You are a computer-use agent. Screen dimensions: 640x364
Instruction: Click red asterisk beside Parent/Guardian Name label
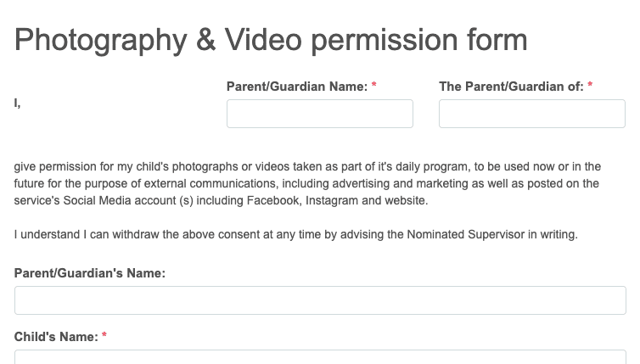[373, 85]
